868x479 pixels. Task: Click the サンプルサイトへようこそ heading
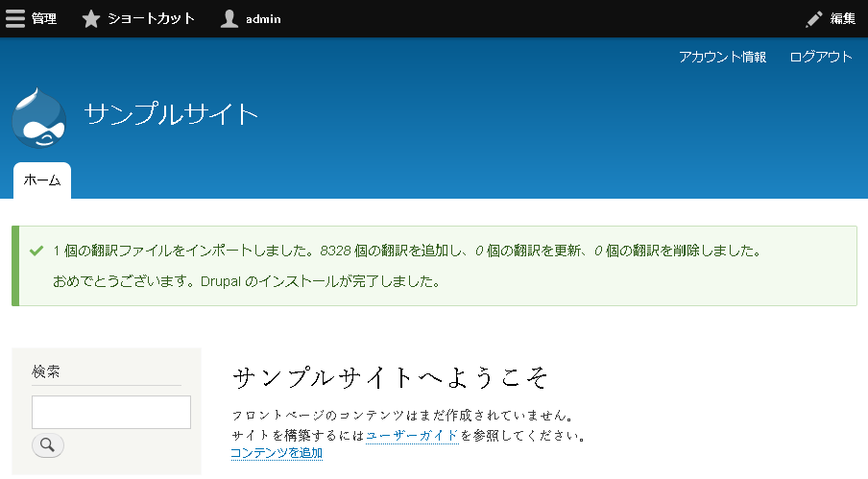[x=390, y=378]
